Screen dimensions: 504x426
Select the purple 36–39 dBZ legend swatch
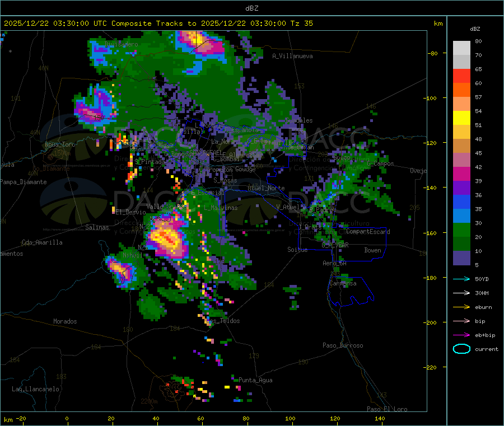coord(461,188)
